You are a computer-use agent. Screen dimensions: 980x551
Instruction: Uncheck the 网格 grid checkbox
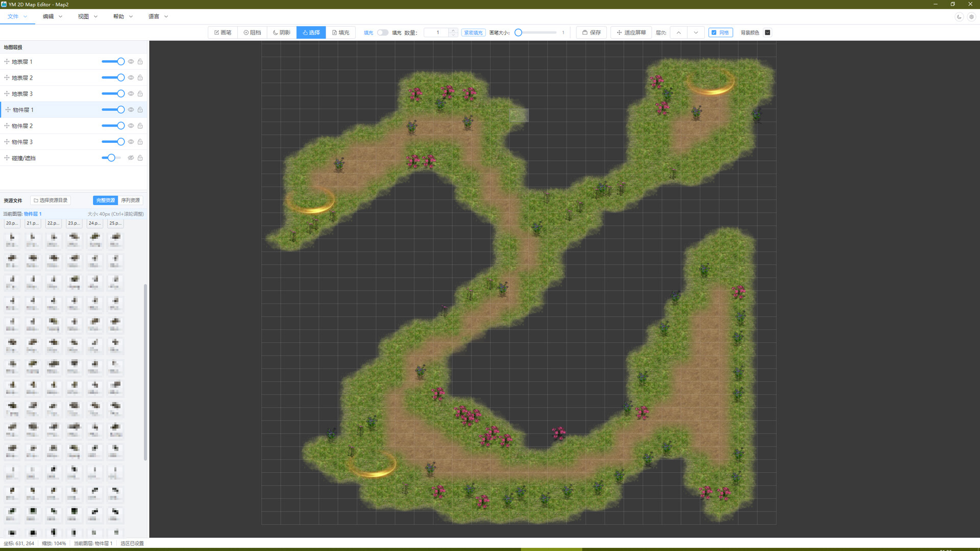pyautogui.click(x=714, y=33)
